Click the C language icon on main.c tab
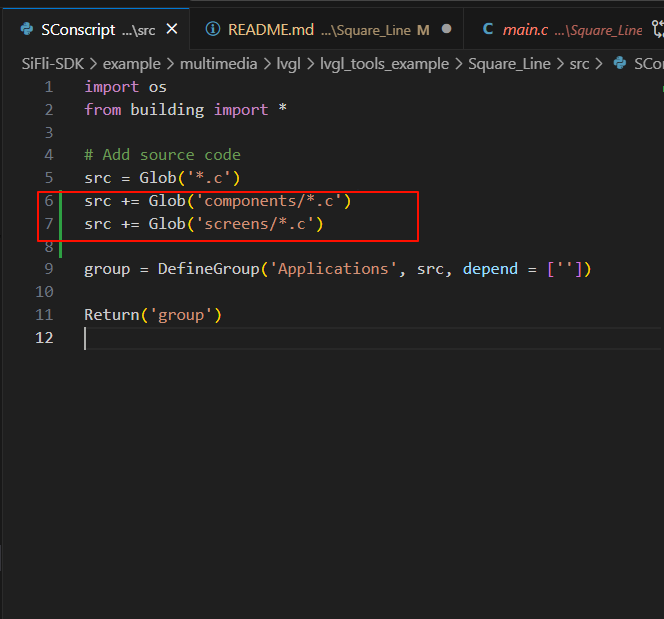The width and height of the screenshot is (664, 619). coord(488,30)
